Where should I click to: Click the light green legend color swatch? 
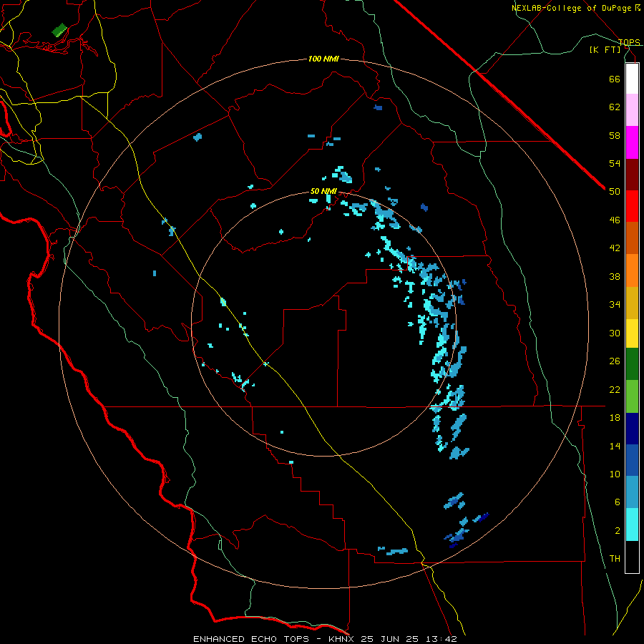coord(632,396)
